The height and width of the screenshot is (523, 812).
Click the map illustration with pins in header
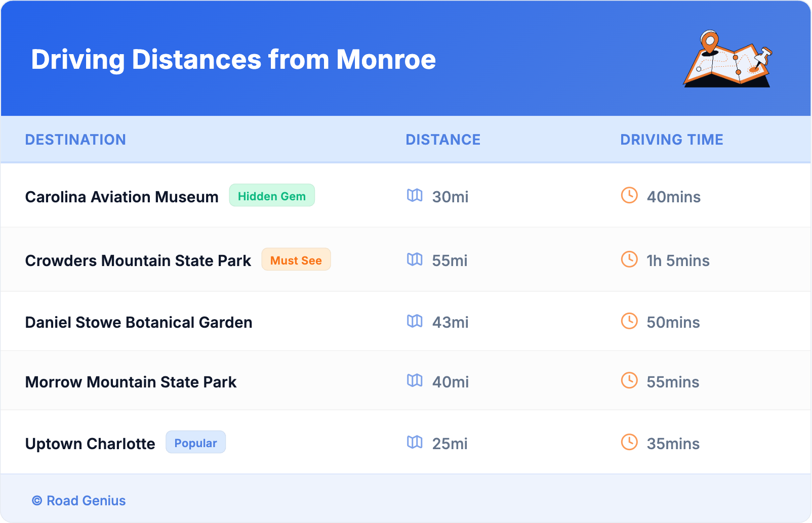pyautogui.click(x=727, y=60)
